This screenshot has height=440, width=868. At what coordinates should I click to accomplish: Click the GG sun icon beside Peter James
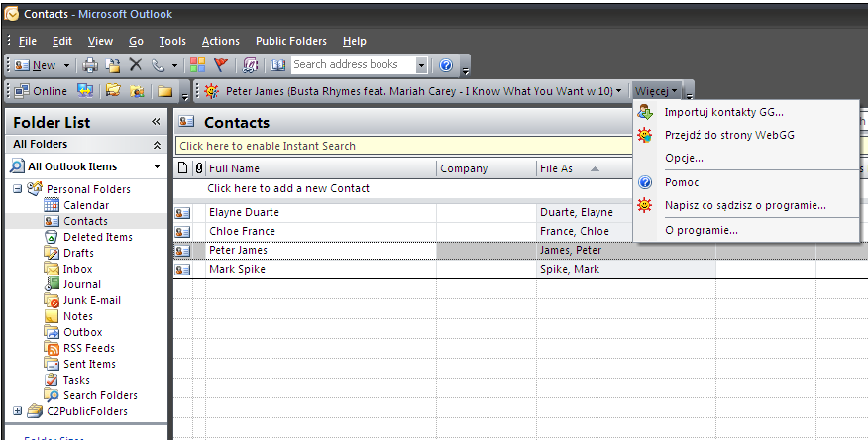point(211,91)
